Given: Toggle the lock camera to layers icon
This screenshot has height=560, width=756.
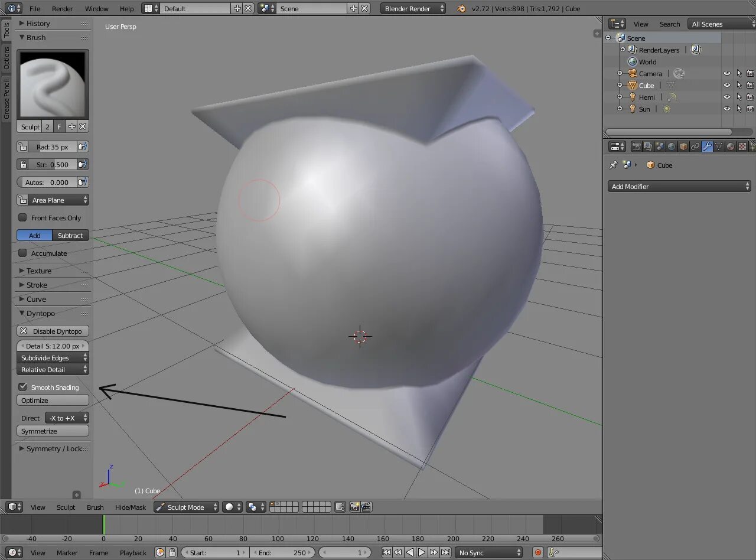Looking at the screenshot, I should [340, 507].
